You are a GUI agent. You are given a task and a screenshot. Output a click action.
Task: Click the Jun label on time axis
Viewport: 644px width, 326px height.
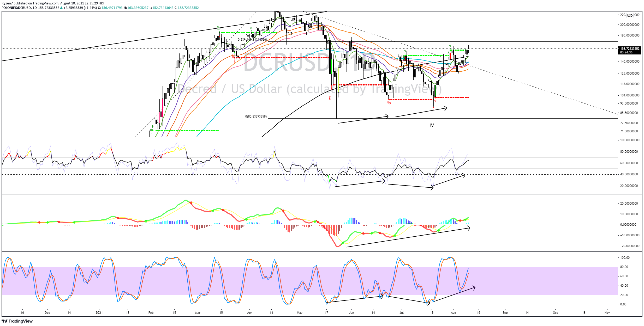351,313
